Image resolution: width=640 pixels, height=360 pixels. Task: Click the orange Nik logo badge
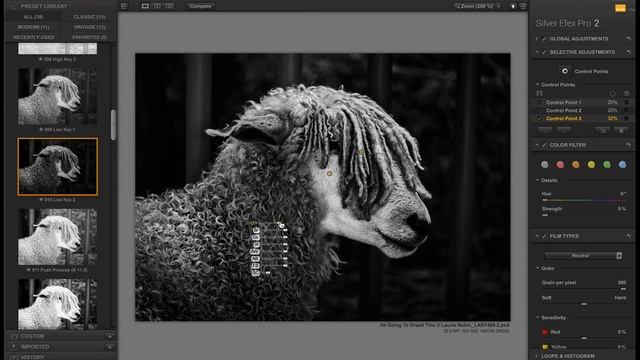[x=620, y=8]
